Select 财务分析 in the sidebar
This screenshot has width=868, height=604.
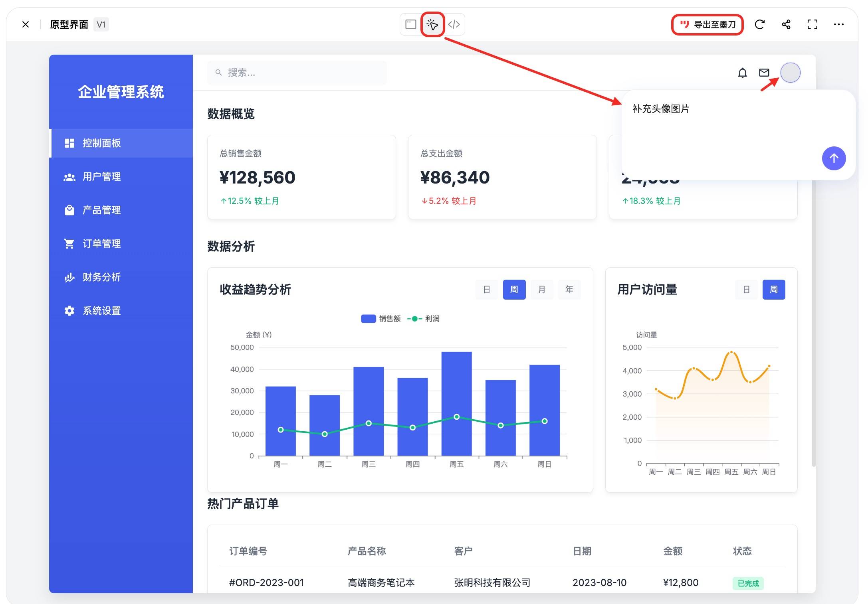pos(121,277)
